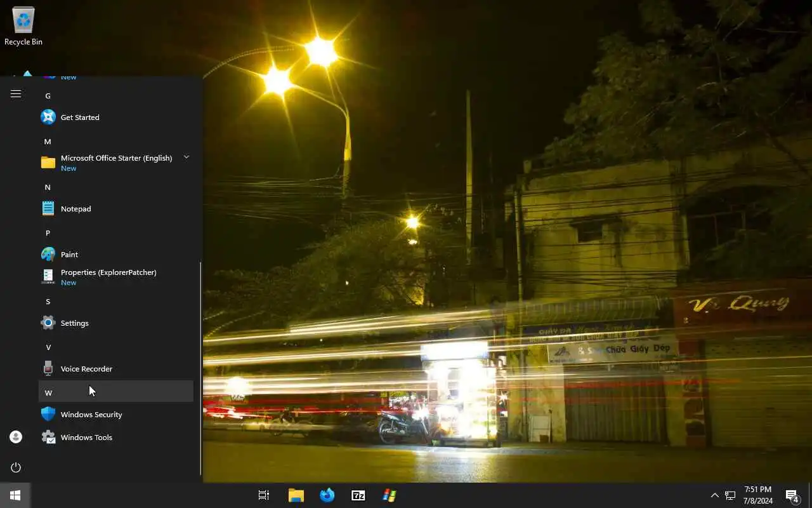Open the Paint app icon
The width and height of the screenshot is (812, 508).
[48, 254]
